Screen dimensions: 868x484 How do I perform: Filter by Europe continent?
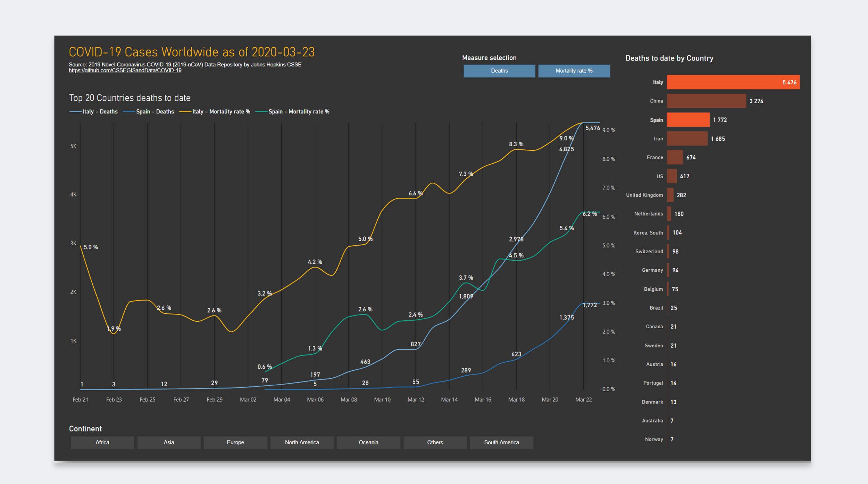pyautogui.click(x=235, y=442)
